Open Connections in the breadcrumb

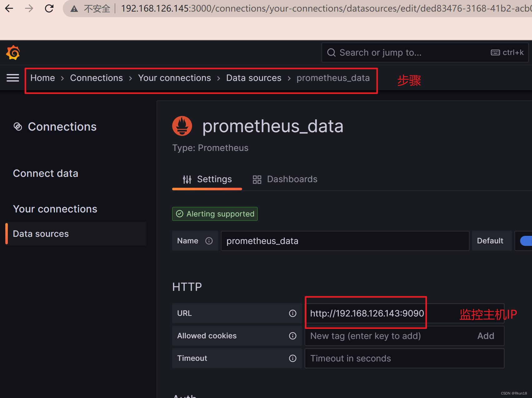(97, 78)
